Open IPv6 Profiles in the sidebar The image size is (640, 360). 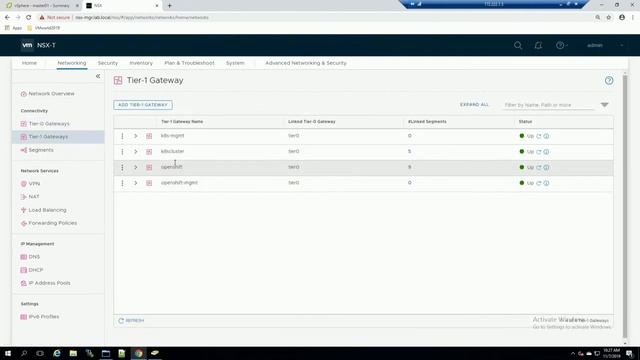tap(40, 317)
